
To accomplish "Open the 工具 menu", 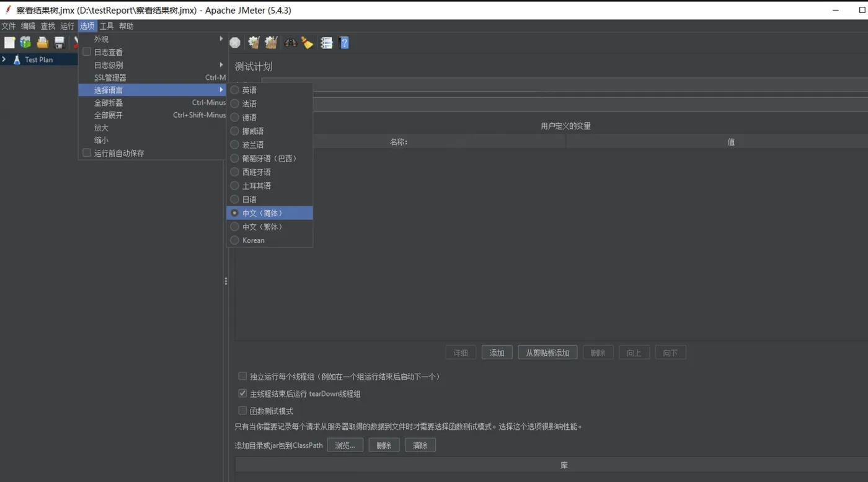I will [x=107, y=26].
